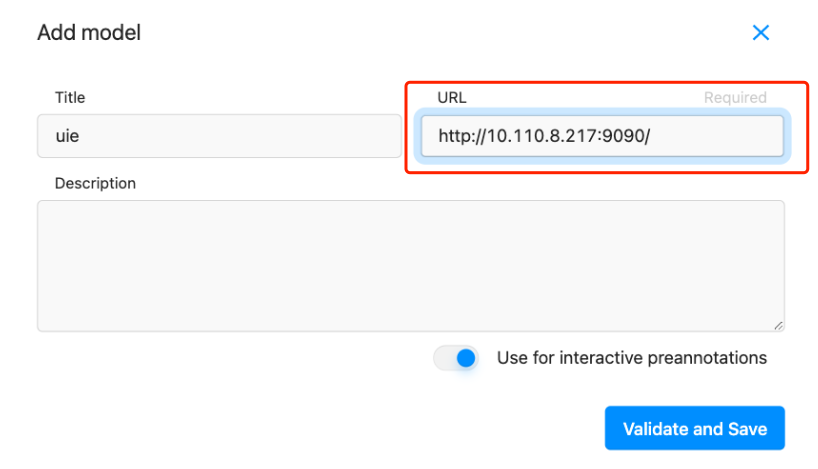Click the http://10.110.8.217:9090/ address text
The image size is (818, 469).
[544, 136]
